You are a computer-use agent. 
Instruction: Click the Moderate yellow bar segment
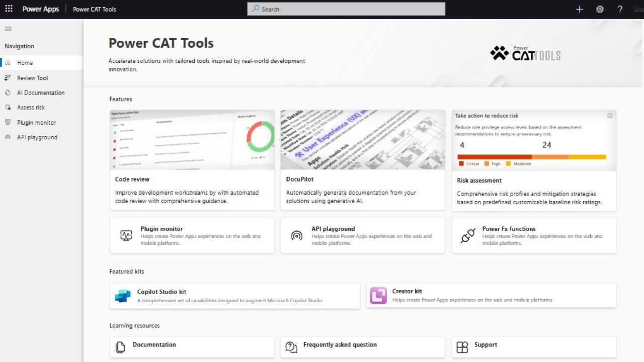(587, 157)
